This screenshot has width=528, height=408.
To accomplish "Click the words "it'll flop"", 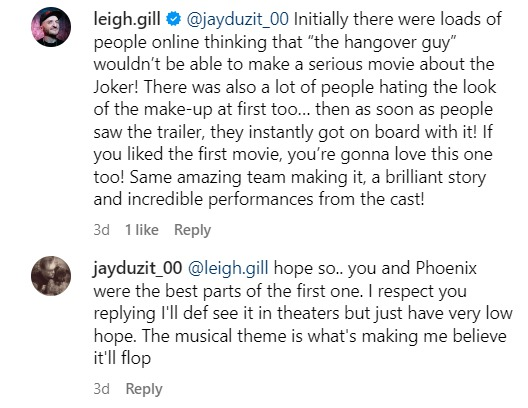I will coord(122,359).
